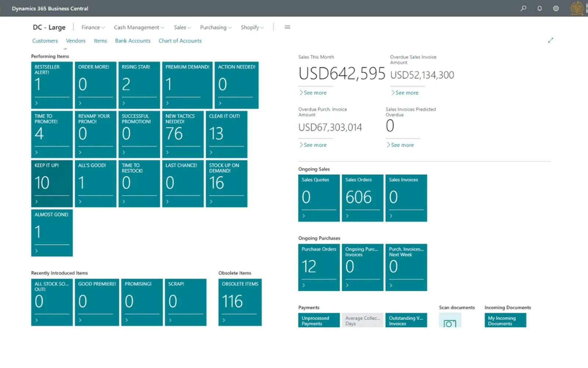Expand the Sales dropdown menu

[183, 27]
